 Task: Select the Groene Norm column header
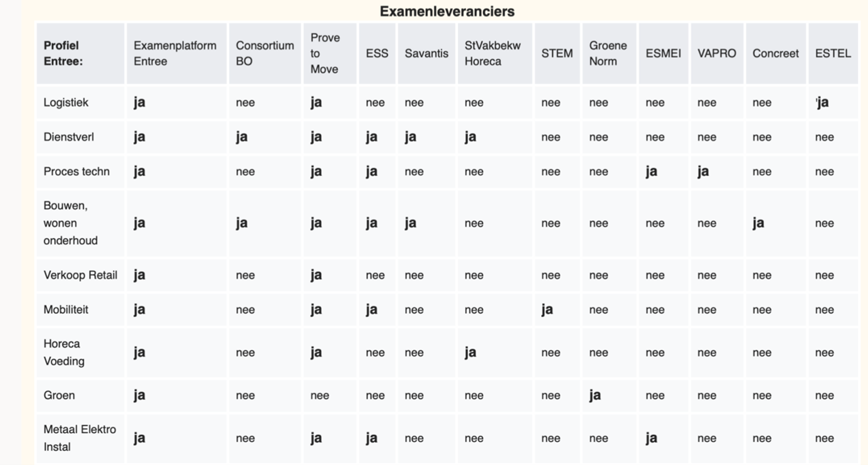coord(608,53)
